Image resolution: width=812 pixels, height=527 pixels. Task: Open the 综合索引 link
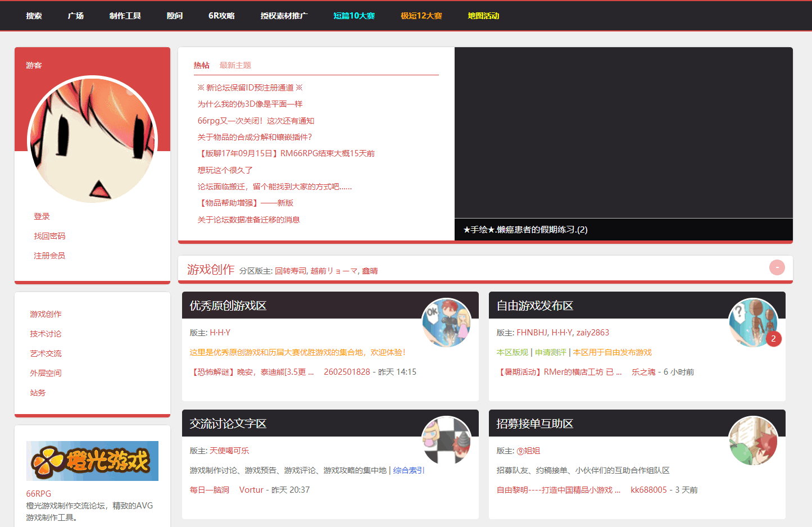click(x=409, y=470)
